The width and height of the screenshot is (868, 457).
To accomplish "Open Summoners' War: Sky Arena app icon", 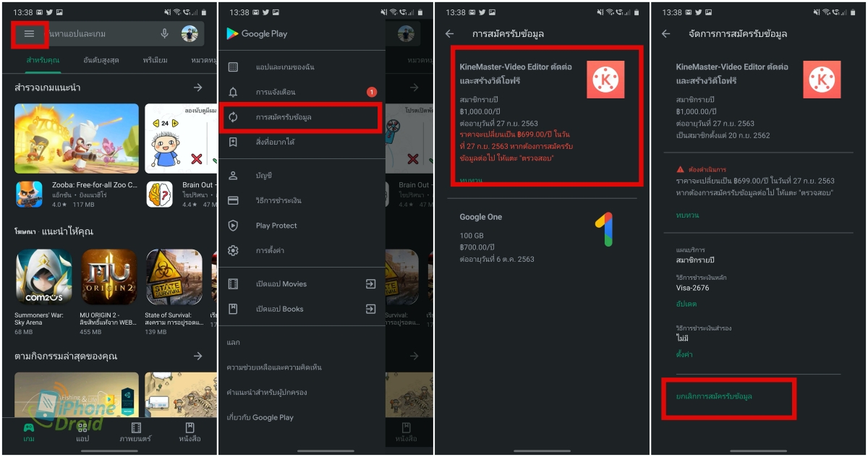I will coord(43,277).
